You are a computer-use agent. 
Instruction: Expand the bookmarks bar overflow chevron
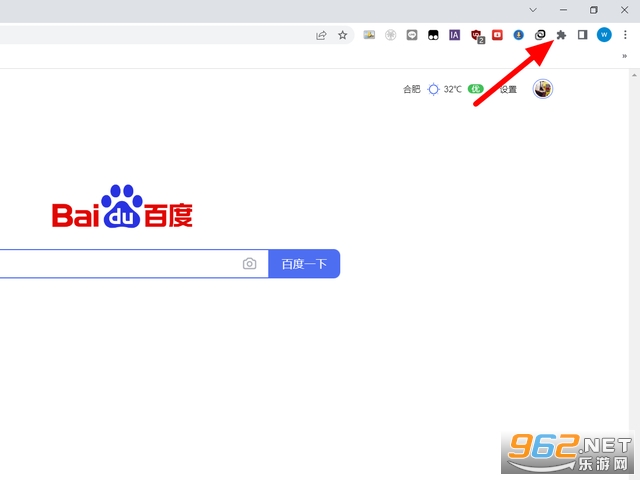(x=624, y=57)
